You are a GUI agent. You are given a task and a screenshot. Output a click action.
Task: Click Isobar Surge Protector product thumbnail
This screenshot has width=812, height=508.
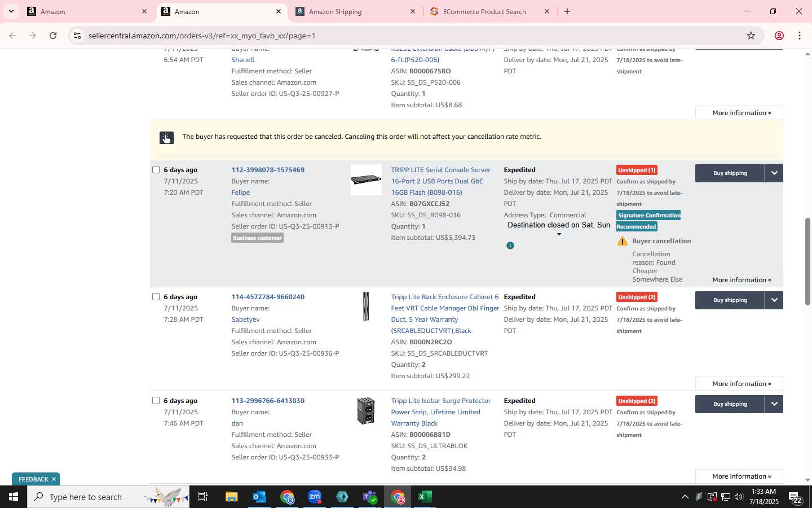366,411
